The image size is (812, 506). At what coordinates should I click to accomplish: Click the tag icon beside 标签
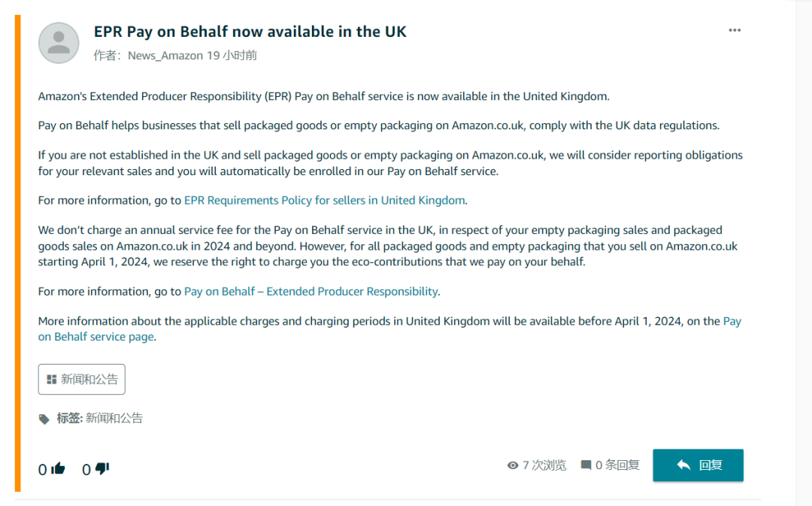(x=44, y=419)
